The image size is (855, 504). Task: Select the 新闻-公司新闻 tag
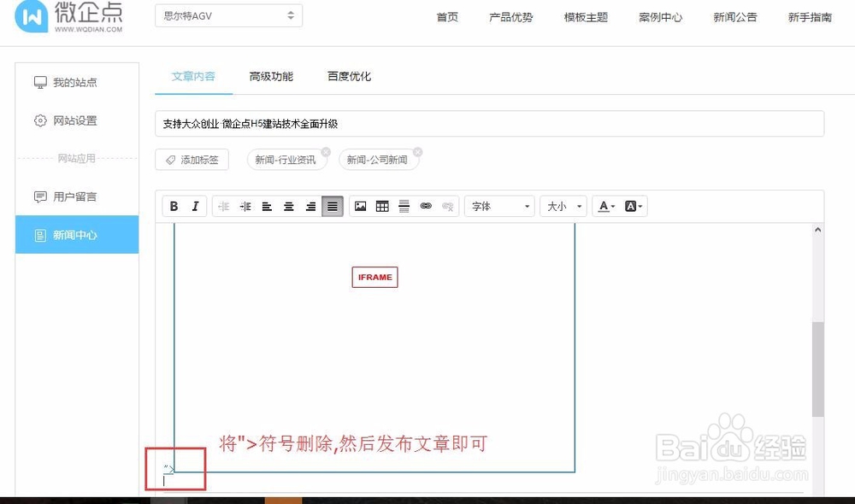click(x=377, y=160)
